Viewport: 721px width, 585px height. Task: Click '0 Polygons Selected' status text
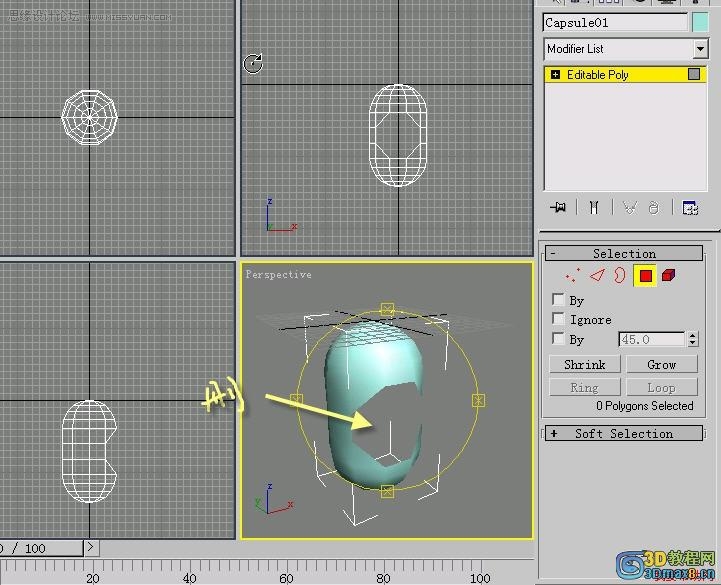(x=644, y=406)
